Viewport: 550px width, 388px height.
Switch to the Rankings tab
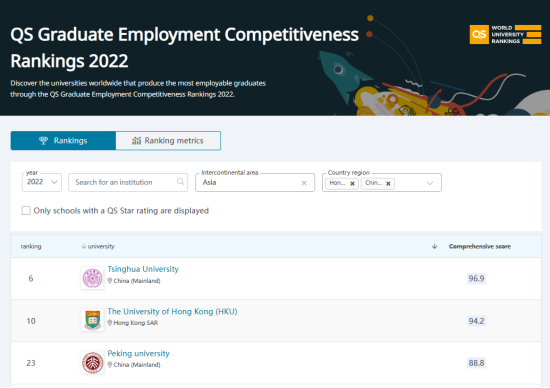click(63, 141)
